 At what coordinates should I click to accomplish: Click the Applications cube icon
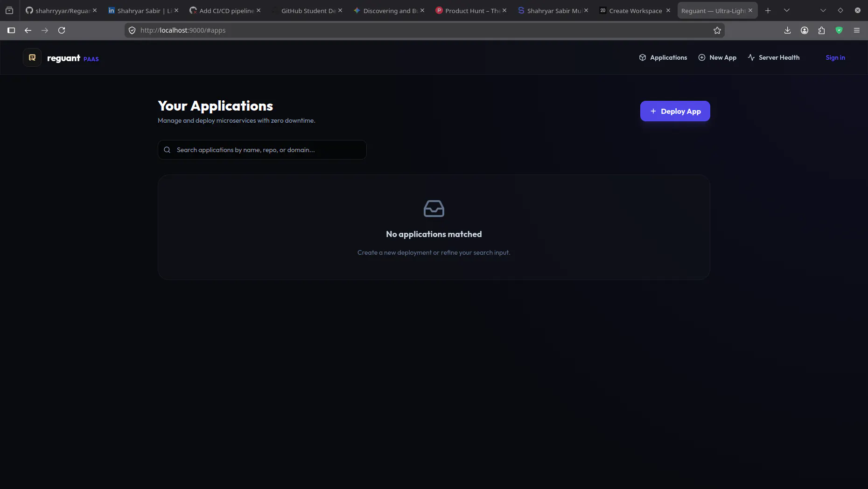coord(643,57)
